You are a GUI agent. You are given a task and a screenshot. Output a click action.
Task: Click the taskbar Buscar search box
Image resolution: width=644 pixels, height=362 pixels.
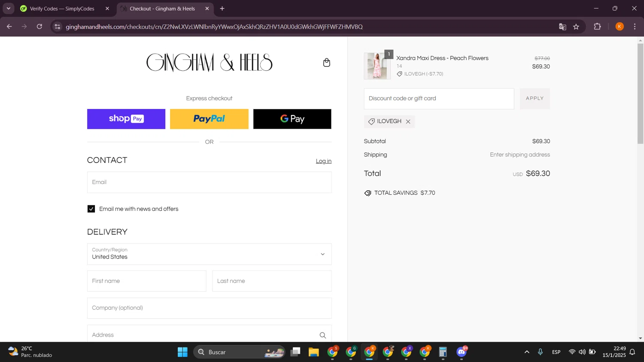239,352
